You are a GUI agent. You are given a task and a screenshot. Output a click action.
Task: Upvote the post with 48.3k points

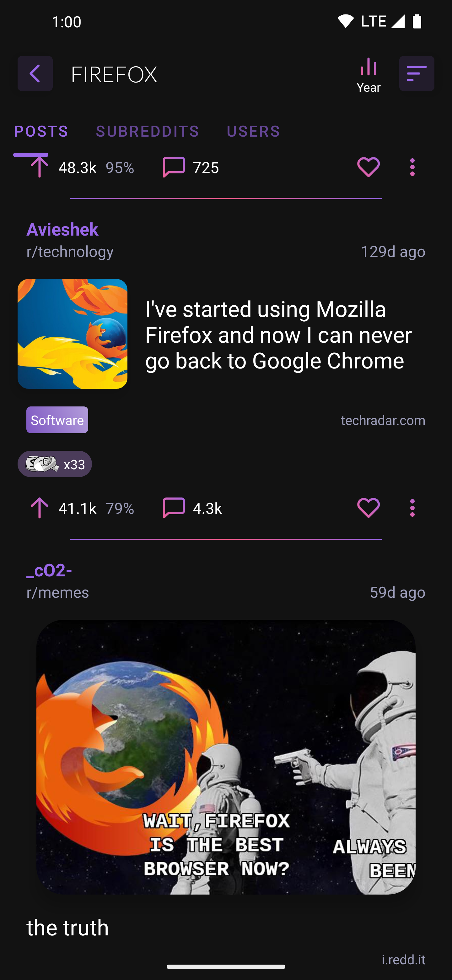39,167
